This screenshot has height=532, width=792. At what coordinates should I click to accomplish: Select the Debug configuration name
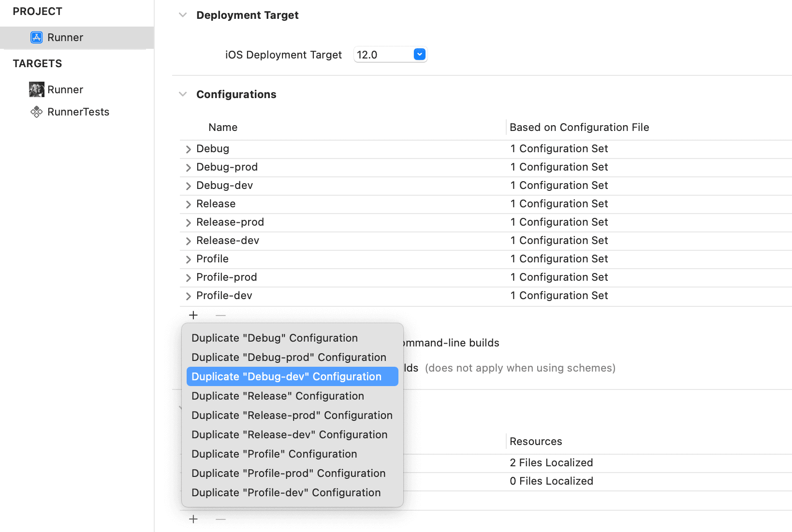213,148
